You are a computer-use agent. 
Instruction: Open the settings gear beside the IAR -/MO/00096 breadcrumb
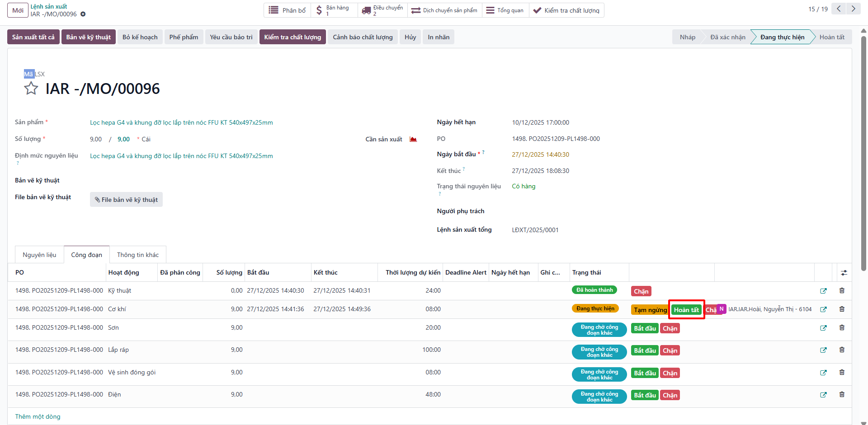coord(83,14)
